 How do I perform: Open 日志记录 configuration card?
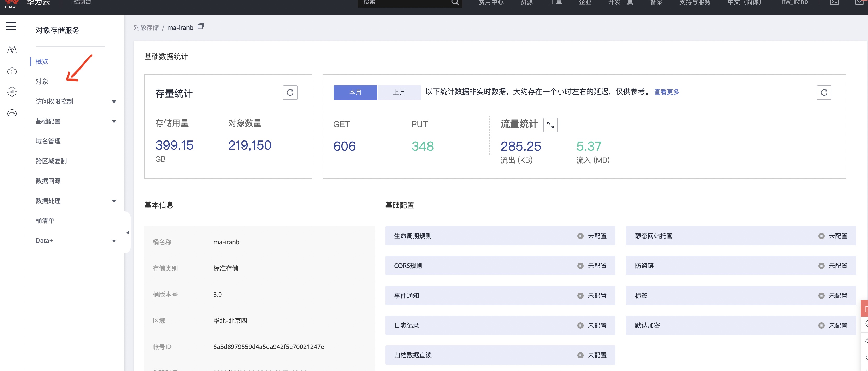coord(500,325)
